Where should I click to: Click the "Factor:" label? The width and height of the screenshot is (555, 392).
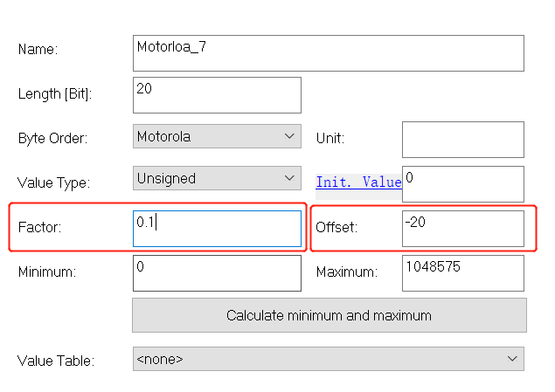[x=41, y=228]
